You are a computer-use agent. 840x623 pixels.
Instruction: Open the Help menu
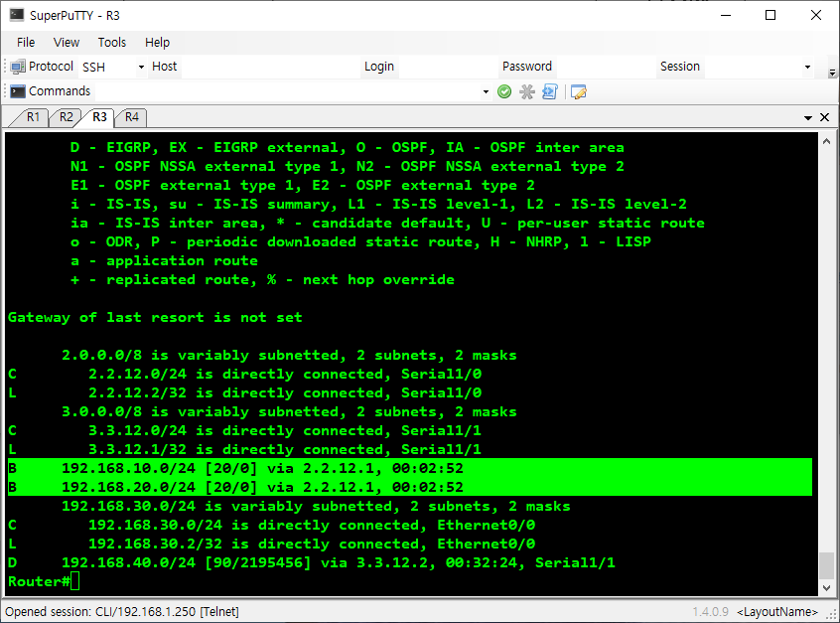(x=158, y=43)
